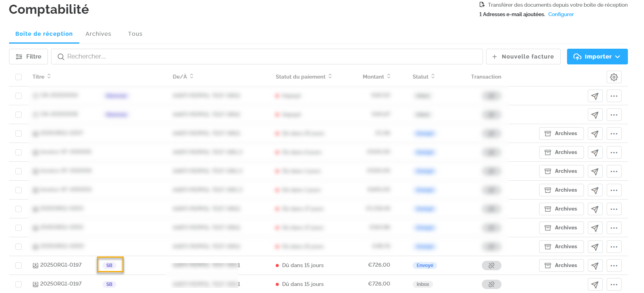Focus the Rechercher search field

[x=267, y=57]
